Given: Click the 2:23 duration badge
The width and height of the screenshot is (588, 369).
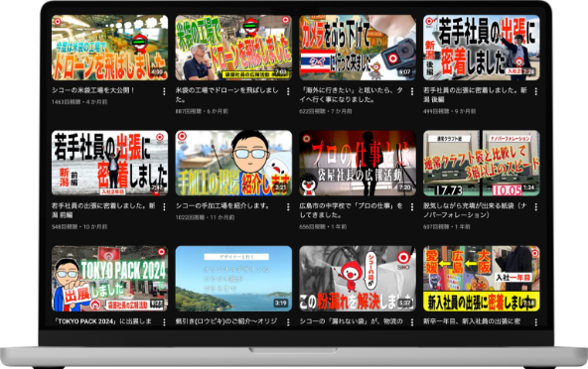Looking at the screenshot, I should (x=281, y=187).
